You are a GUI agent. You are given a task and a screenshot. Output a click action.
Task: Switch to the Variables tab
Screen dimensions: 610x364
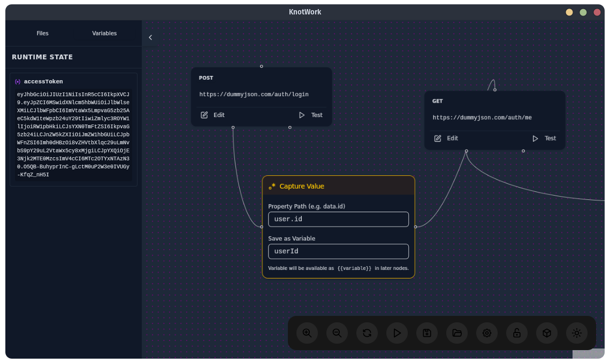click(x=104, y=33)
